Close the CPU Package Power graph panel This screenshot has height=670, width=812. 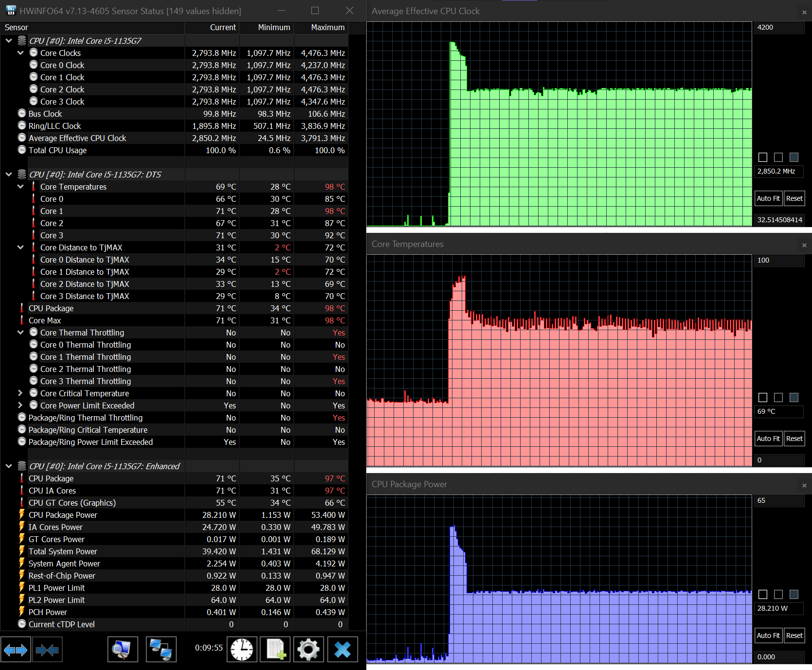[804, 486]
